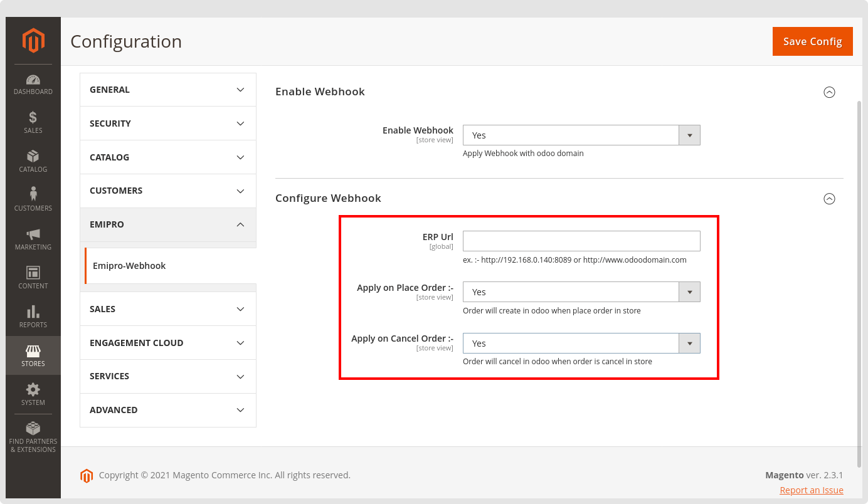The height and width of the screenshot is (504, 868).
Task: Open the Apply on Cancel Order dropdown
Action: click(581, 344)
